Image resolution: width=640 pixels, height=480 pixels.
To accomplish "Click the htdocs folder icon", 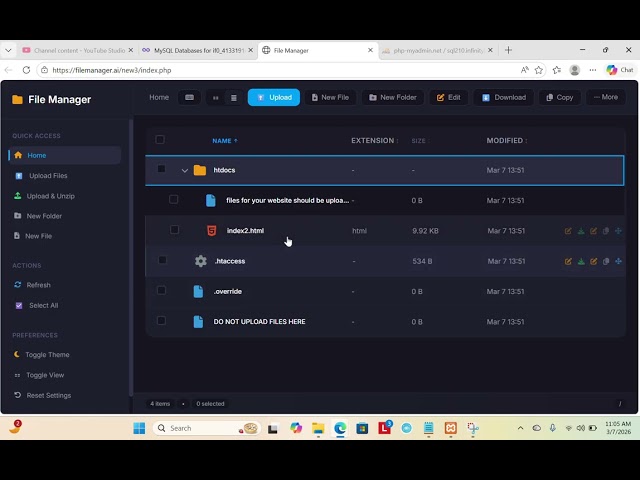I will tap(200, 170).
